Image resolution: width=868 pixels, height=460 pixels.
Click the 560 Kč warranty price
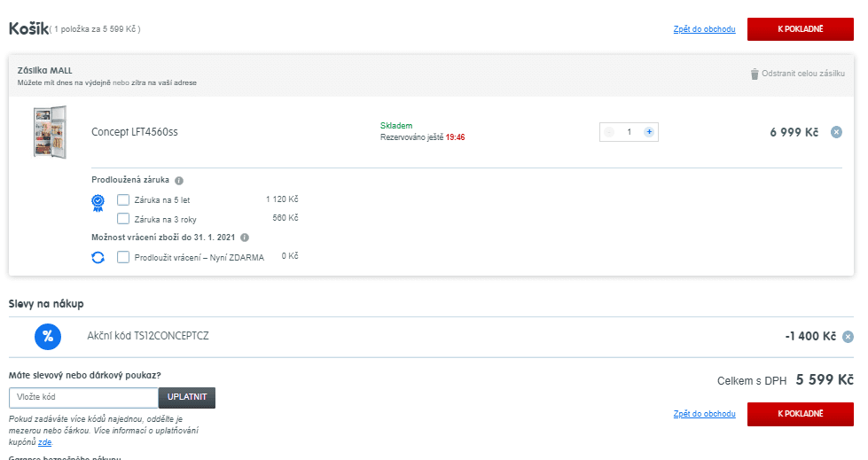point(285,218)
